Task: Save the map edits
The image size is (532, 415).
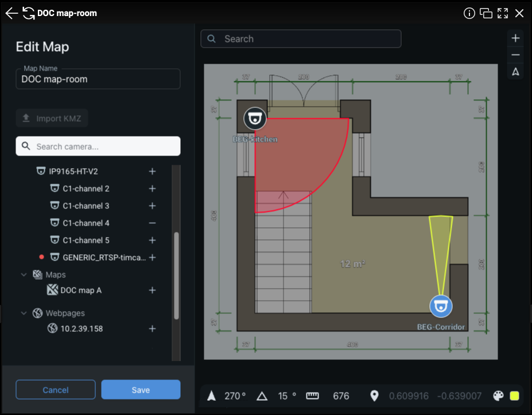Action: pyautogui.click(x=141, y=390)
